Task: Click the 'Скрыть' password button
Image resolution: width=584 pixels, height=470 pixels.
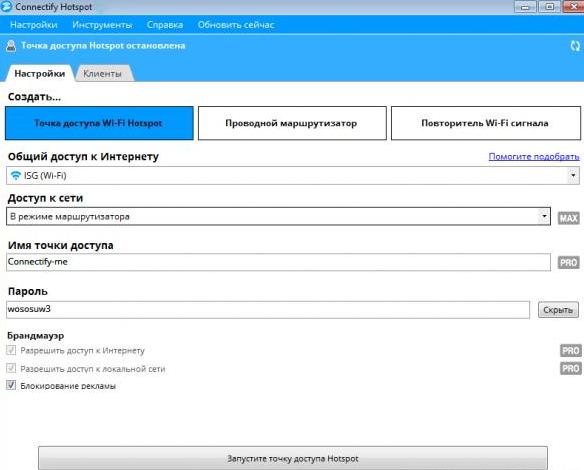Action: pos(558,310)
